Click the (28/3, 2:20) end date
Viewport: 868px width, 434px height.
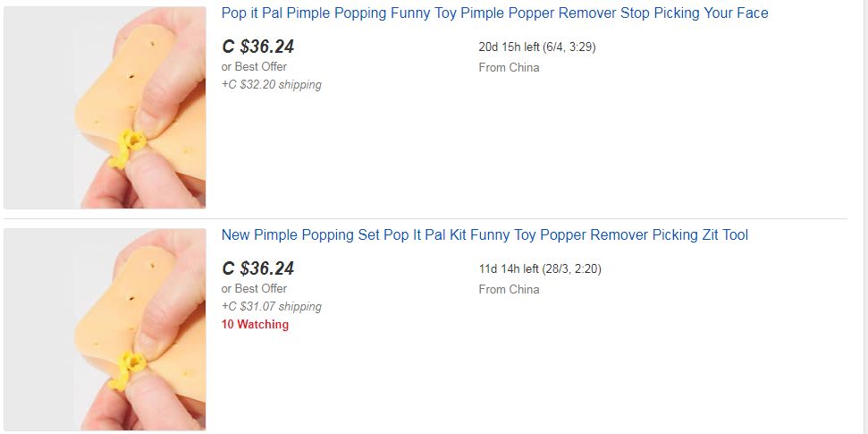tap(574, 269)
